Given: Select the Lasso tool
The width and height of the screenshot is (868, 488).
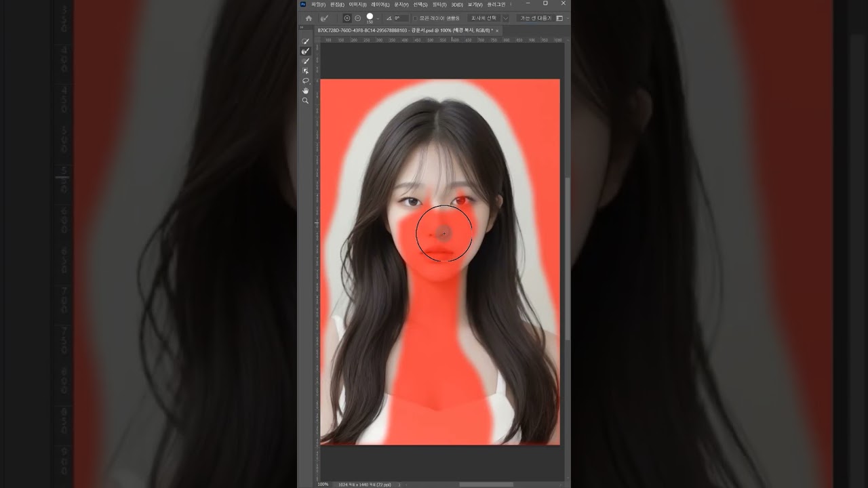Looking at the screenshot, I should (305, 81).
